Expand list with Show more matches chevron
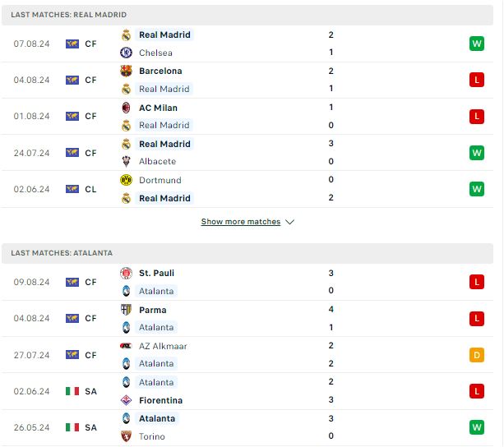The image size is (504, 447). [290, 222]
